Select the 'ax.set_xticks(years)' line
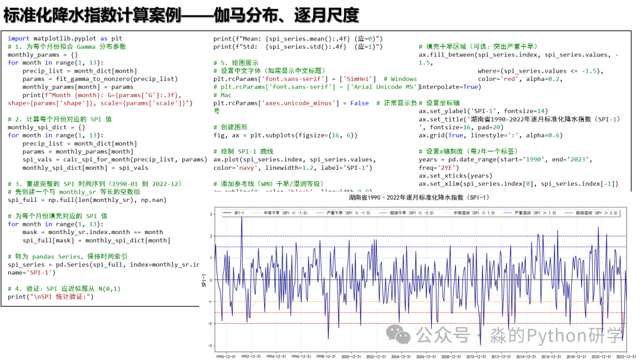The image size is (644, 361). pos(456,176)
